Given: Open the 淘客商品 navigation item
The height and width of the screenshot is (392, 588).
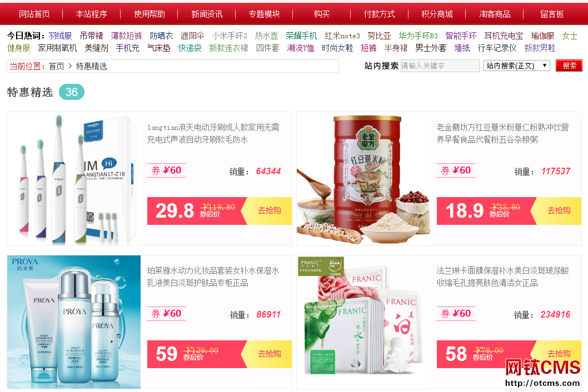Looking at the screenshot, I should click(495, 14).
